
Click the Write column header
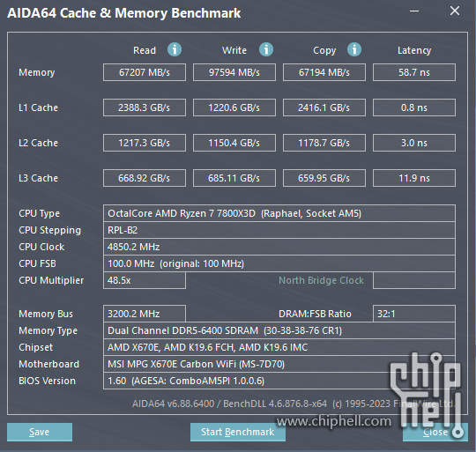click(x=234, y=50)
